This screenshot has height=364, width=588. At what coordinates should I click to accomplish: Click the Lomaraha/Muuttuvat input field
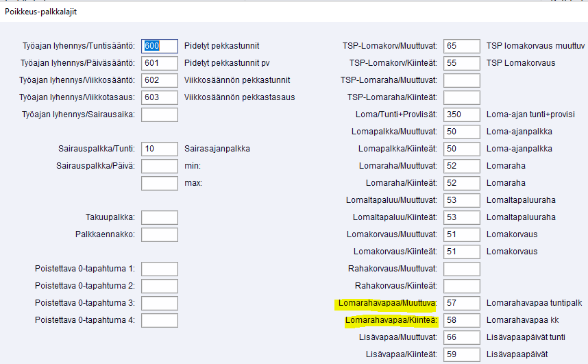[x=461, y=166]
